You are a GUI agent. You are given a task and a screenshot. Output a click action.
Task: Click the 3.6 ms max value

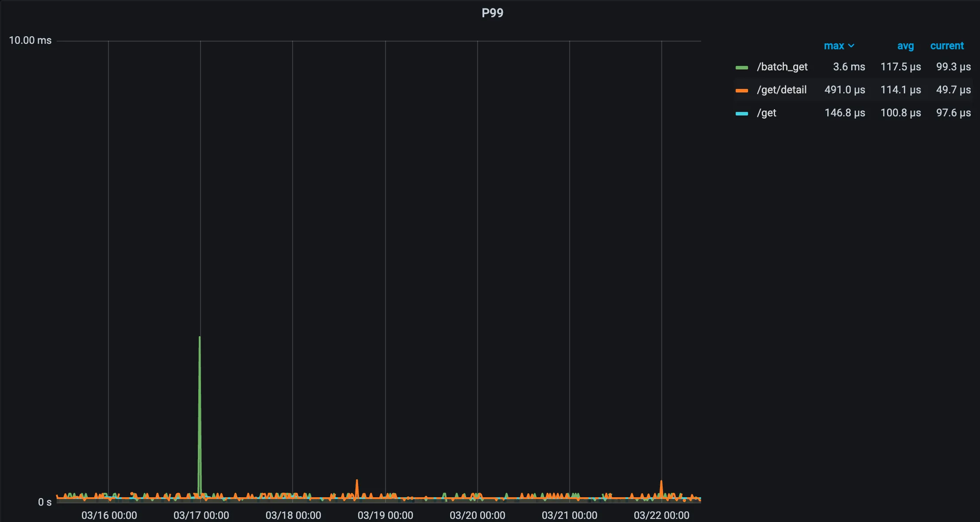tap(849, 67)
